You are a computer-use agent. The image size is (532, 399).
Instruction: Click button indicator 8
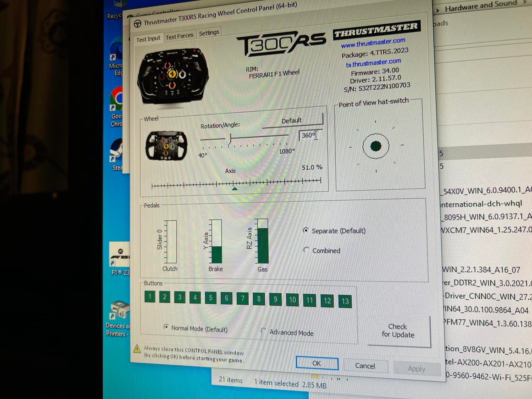point(259,299)
